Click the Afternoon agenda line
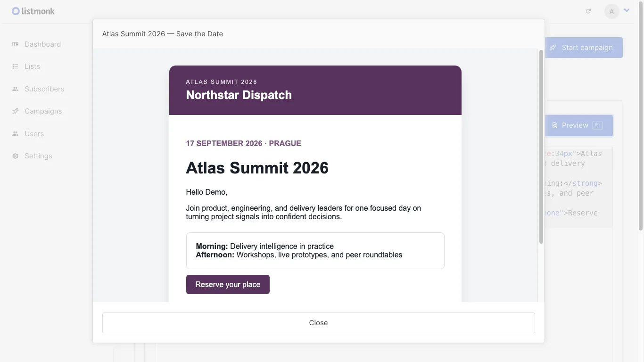The width and height of the screenshot is (644, 362). (x=299, y=255)
